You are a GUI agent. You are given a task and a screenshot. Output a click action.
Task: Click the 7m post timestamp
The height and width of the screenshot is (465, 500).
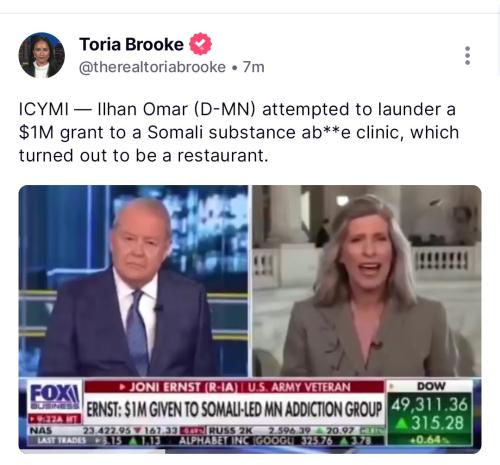[x=254, y=67]
